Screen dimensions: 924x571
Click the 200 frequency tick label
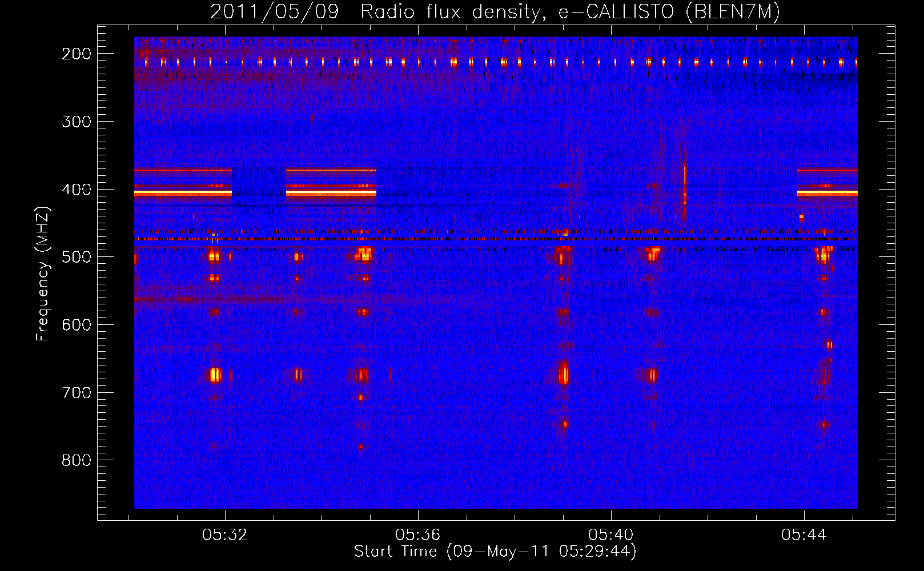pyautogui.click(x=77, y=54)
